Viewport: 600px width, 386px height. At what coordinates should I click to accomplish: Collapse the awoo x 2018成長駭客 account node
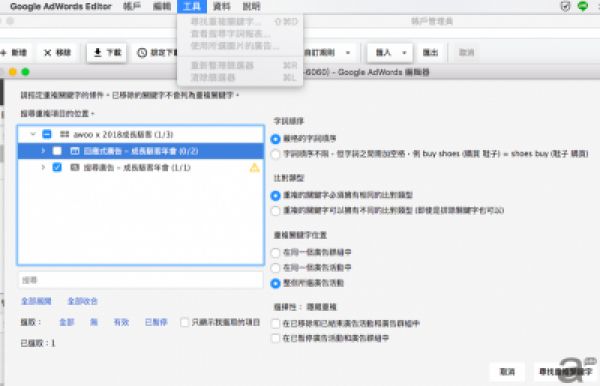pyautogui.click(x=33, y=134)
